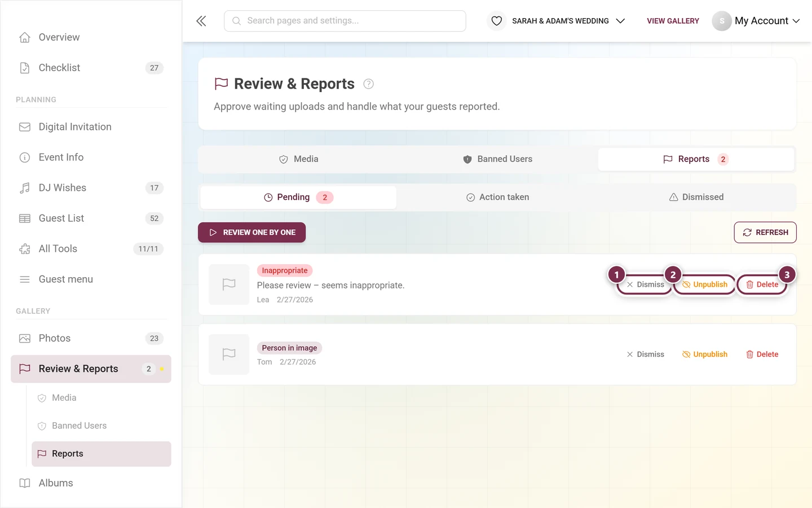The height and width of the screenshot is (508, 812).
Task: Unpublish media reported by Tom
Action: click(x=705, y=354)
